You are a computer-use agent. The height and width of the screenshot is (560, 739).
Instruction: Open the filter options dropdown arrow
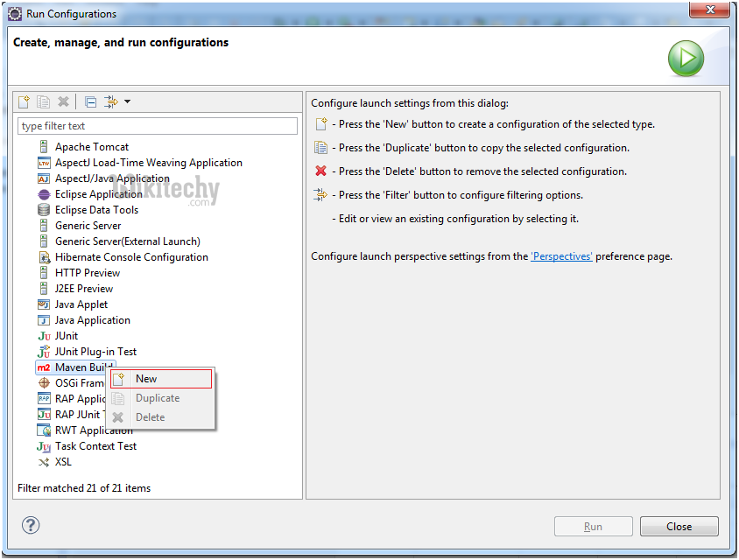[x=127, y=102]
